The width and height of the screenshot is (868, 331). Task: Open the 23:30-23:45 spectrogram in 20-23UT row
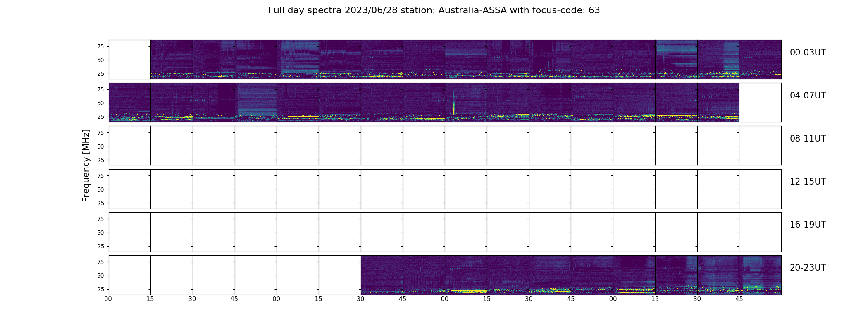[718, 275]
